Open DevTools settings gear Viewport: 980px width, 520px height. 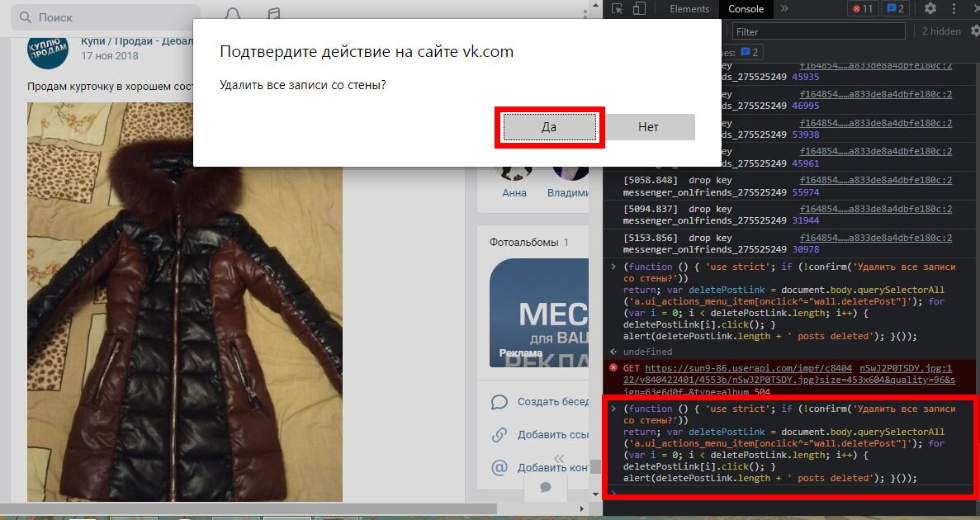coord(930,9)
